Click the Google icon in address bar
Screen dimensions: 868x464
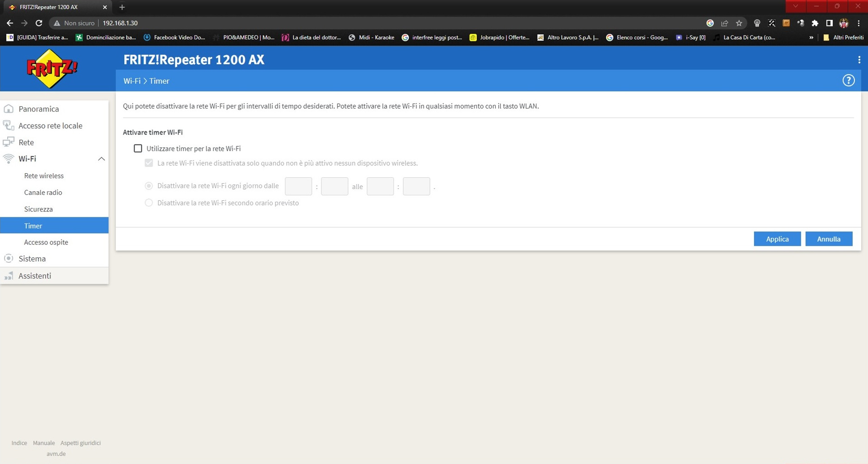click(710, 23)
